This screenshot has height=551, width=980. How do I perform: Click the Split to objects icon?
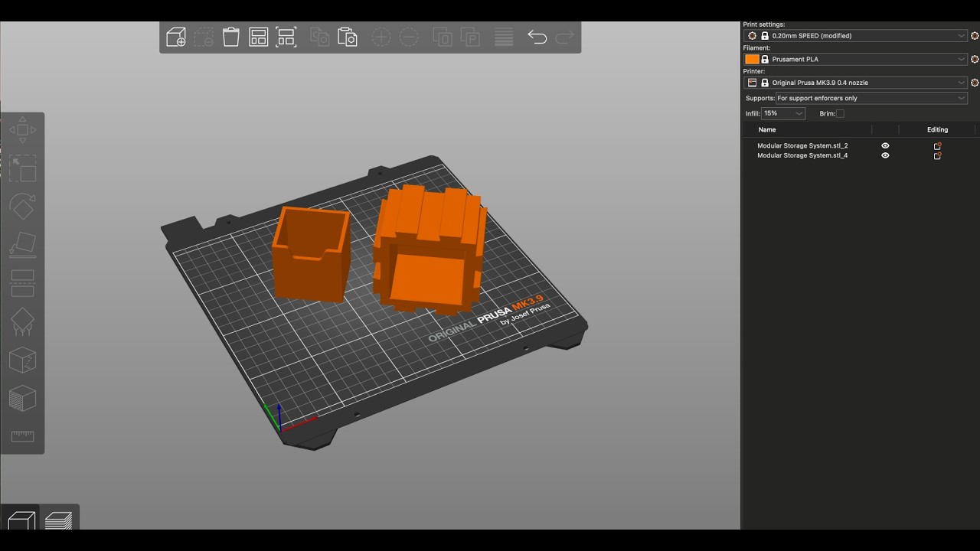442,37
